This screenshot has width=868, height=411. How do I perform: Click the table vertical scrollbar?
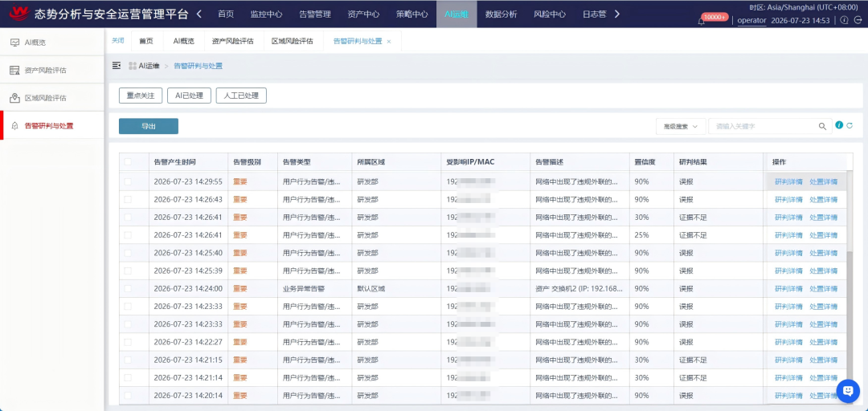point(850,315)
